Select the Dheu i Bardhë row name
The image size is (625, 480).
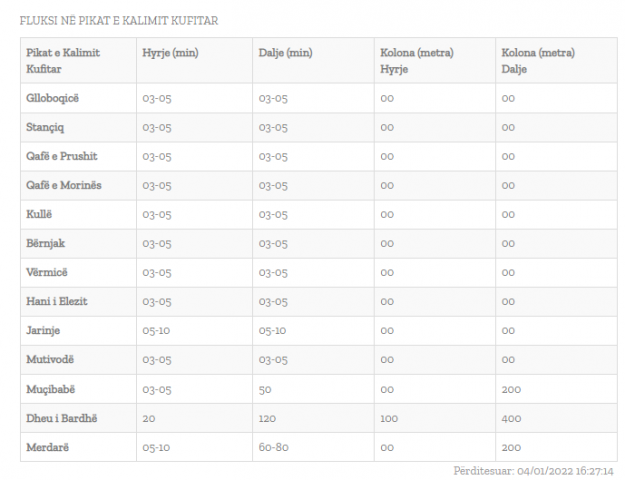(62, 417)
